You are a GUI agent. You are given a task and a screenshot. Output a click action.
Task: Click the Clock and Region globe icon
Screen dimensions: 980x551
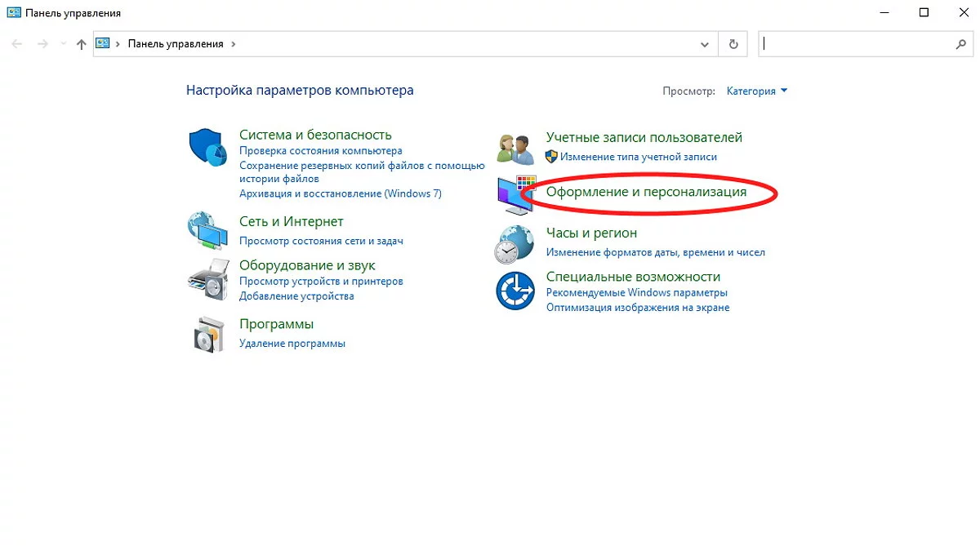point(515,243)
